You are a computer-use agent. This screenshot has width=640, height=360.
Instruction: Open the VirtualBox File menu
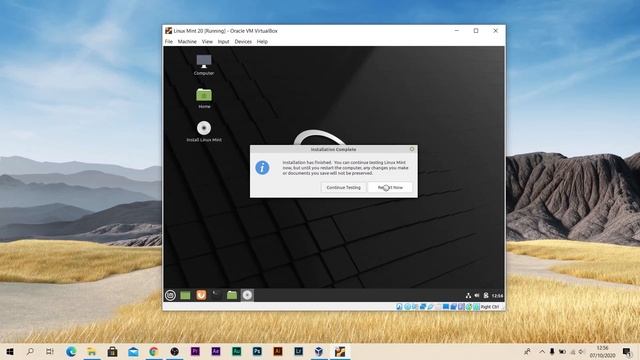[169, 42]
